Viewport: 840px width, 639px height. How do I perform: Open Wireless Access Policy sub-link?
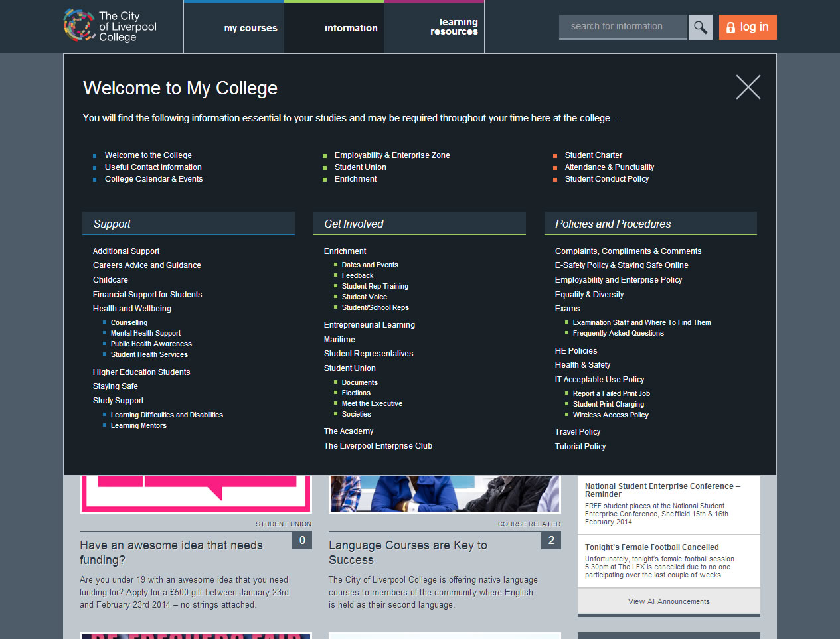tap(611, 415)
